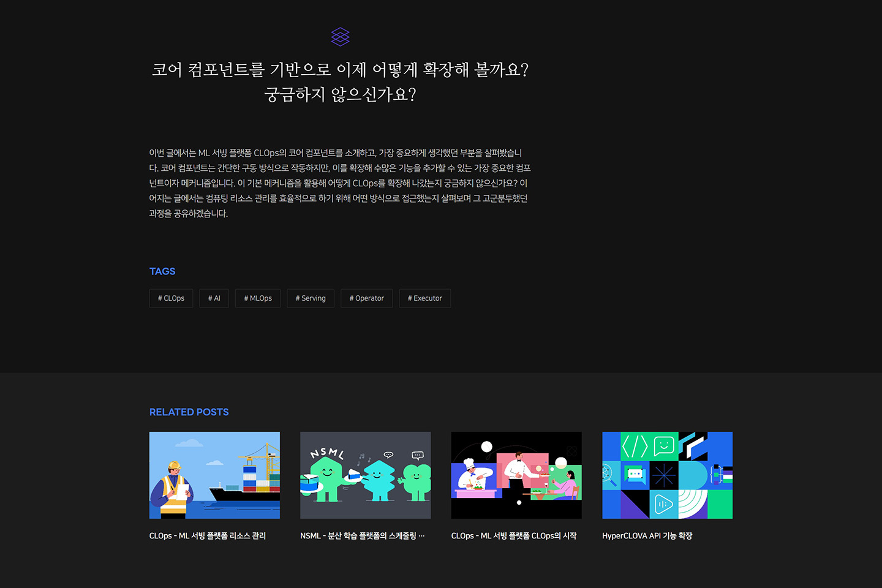This screenshot has width=882, height=588.
Task: Click the summary paragraph starting with 이번 글에서는
Action: pos(340,183)
